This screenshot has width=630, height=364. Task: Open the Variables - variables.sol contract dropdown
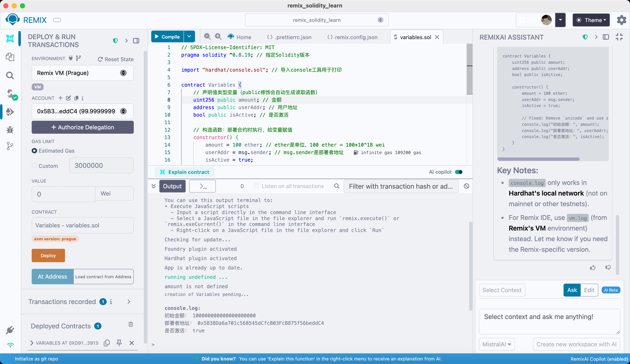point(82,225)
